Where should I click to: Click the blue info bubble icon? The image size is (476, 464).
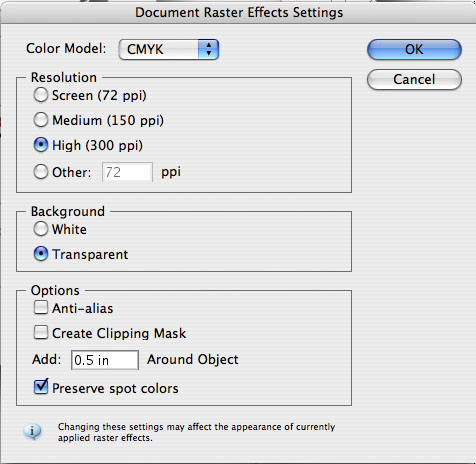(x=32, y=432)
